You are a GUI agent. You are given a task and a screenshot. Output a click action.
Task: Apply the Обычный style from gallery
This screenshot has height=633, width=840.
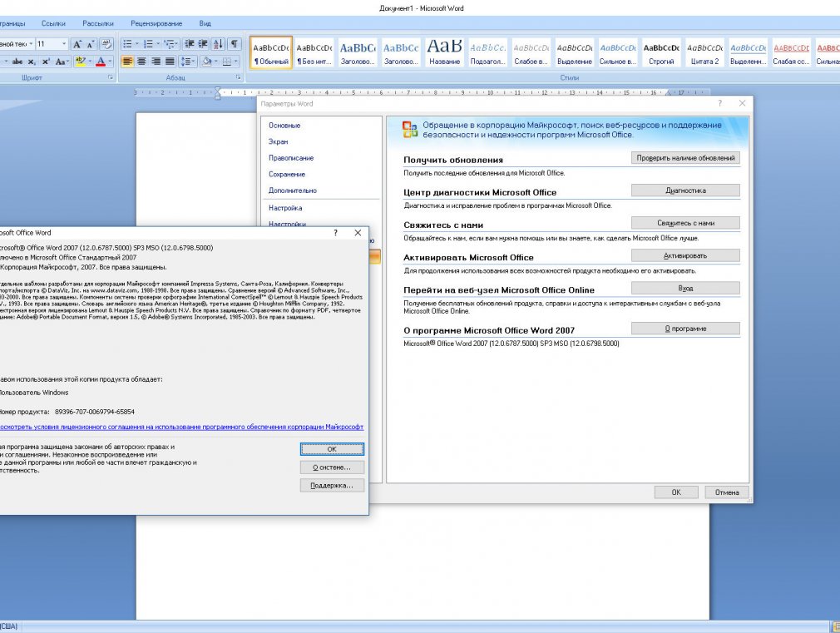click(271, 52)
